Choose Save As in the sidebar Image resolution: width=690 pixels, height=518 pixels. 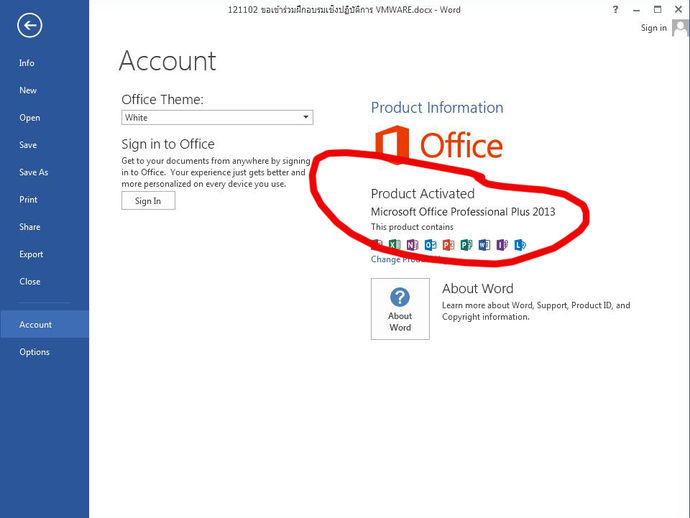(x=33, y=172)
